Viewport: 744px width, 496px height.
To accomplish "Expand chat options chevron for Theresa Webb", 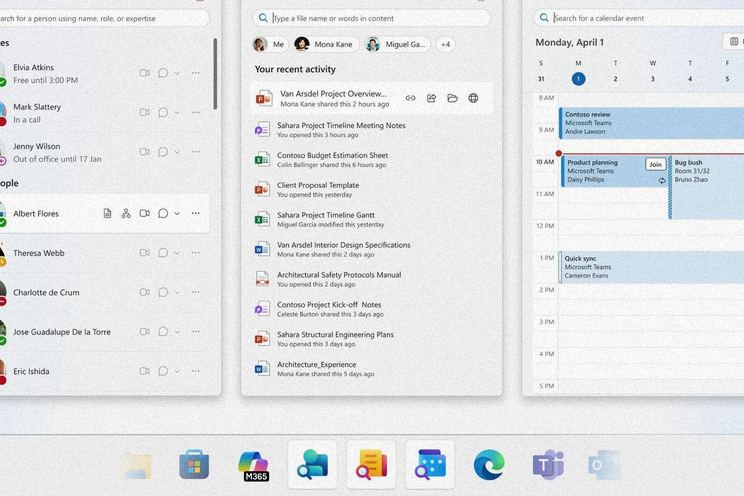I will click(177, 253).
